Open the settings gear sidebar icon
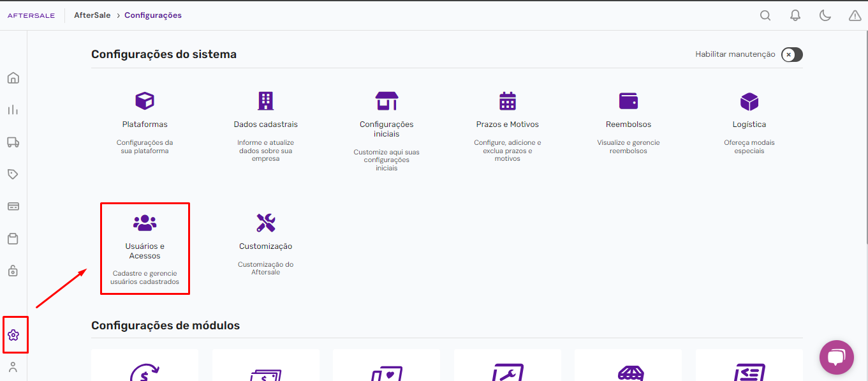Viewport: 868px width, 381px height. click(13, 335)
